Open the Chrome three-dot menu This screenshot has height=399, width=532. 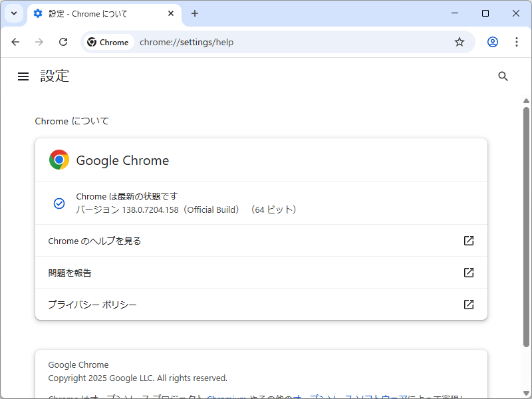coord(517,42)
